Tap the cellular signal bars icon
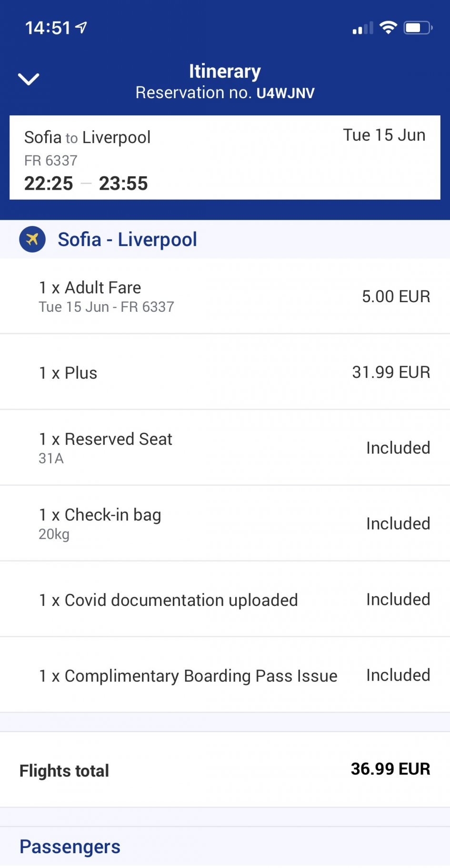 coord(362,29)
